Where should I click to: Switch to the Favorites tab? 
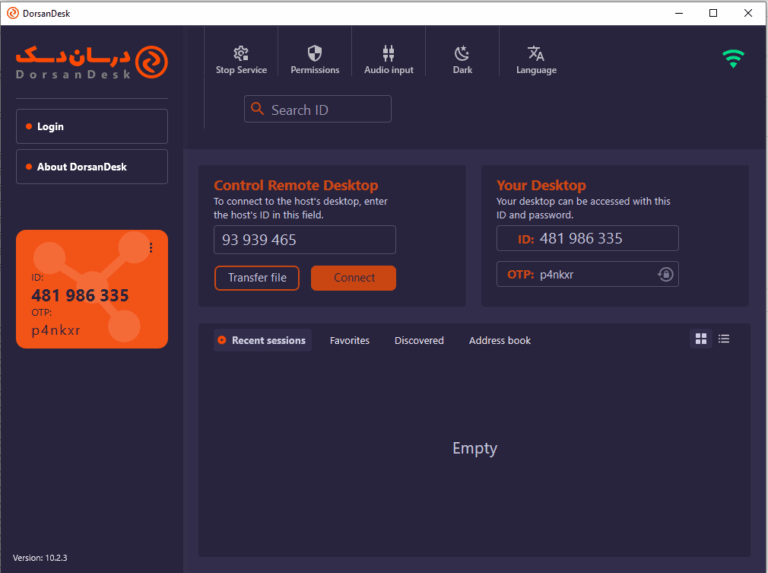click(350, 340)
